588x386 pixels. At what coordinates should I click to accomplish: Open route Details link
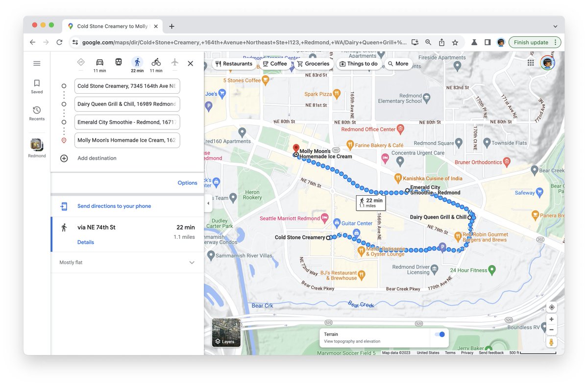pyautogui.click(x=86, y=242)
